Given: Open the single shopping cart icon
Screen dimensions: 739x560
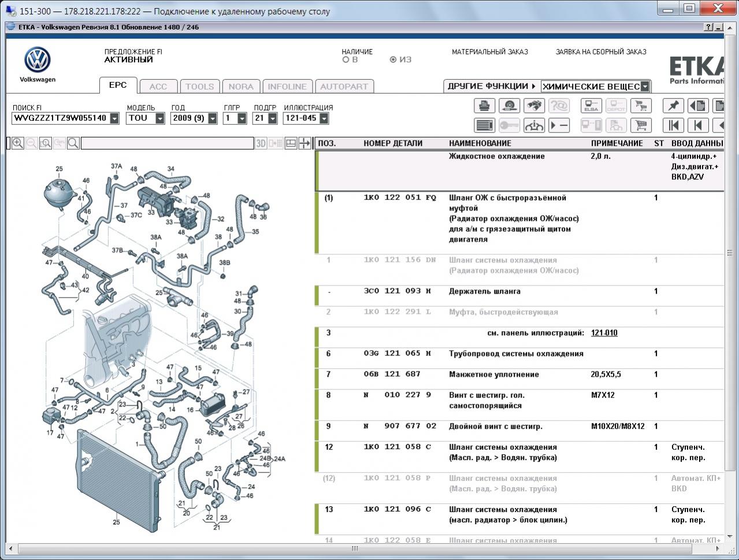Looking at the screenshot, I should tap(641, 125).
